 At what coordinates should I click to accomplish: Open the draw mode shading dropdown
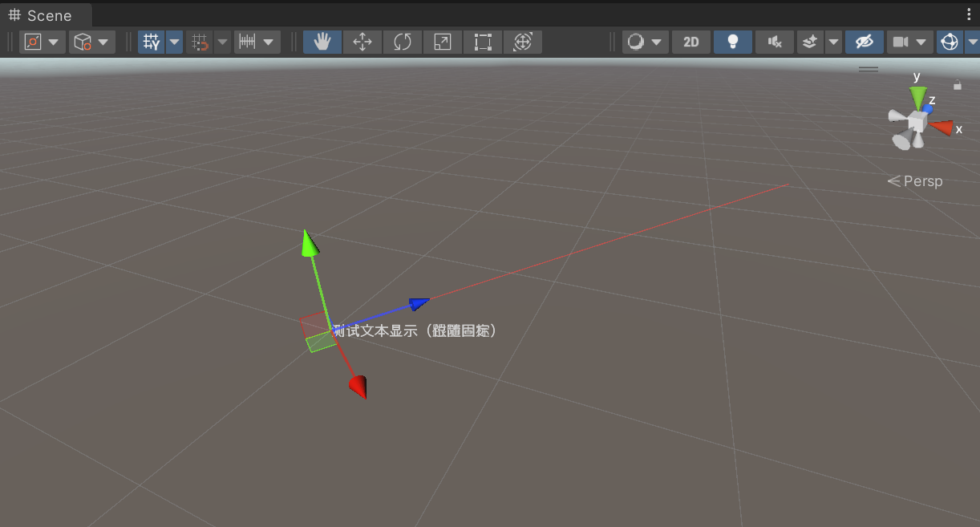646,42
